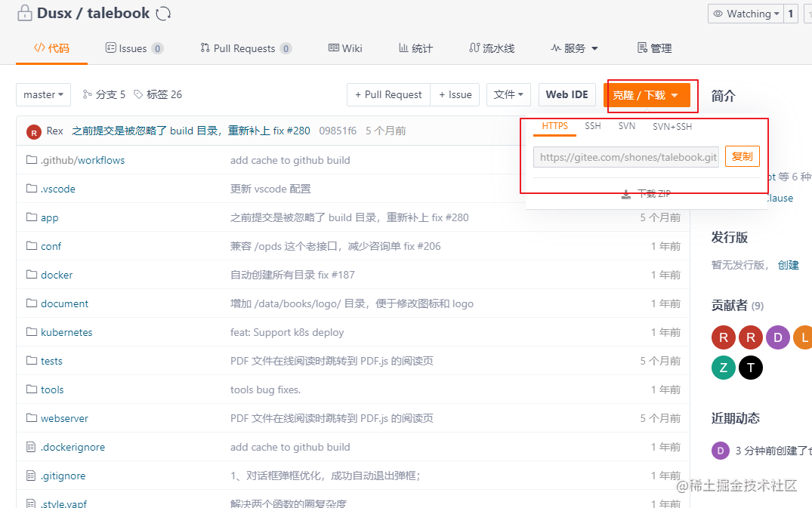Open the conf folder
Screen dimensions: 812x508
(51, 246)
